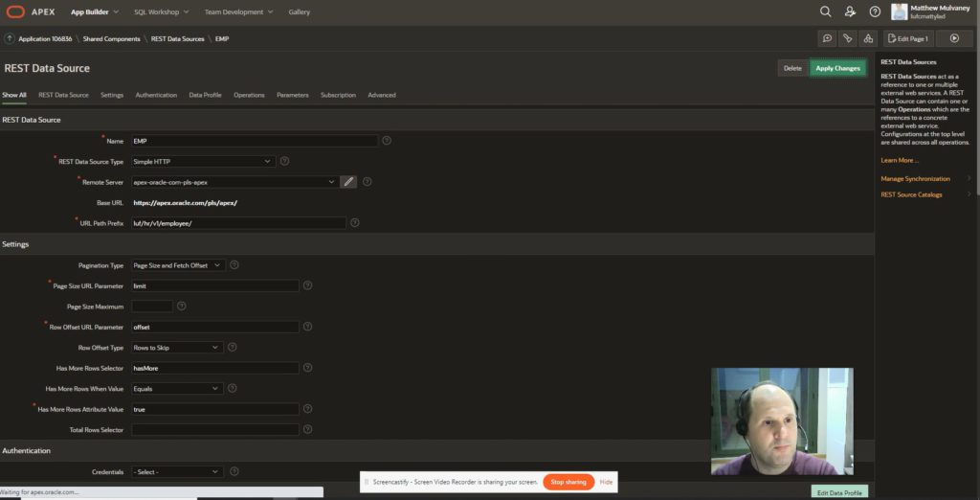The height and width of the screenshot is (500, 980).
Task: Switch to the Advanced tab
Action: (x=381, y=95)
